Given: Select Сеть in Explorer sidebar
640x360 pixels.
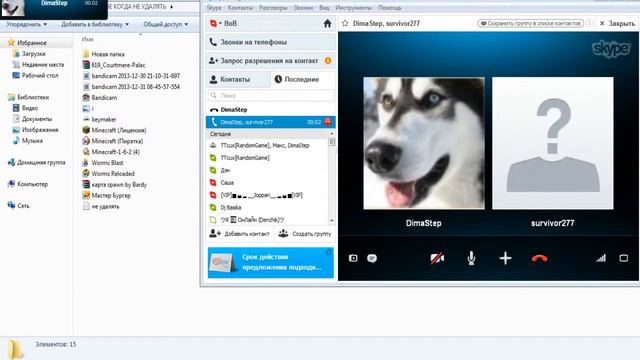Looking at the screenshot, I should click(x=19, y=206).
